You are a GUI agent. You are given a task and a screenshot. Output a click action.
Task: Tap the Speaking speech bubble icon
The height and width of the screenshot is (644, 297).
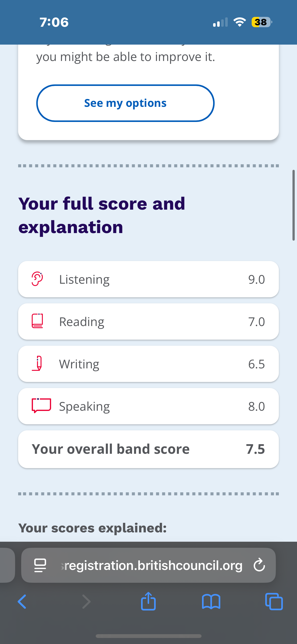tap(41, 405)
